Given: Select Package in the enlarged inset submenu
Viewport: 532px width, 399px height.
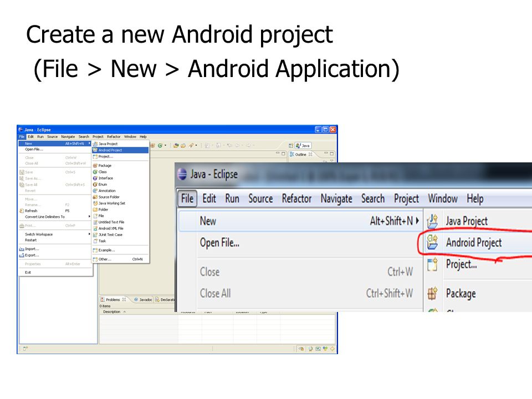Looking at the screenshot, I should pos(478,293).
